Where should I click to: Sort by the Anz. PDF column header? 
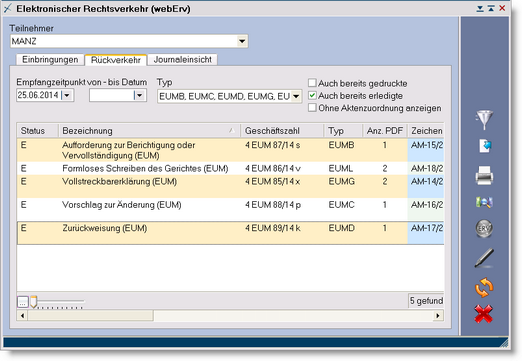pyautogui.click(x=385, y=131)
